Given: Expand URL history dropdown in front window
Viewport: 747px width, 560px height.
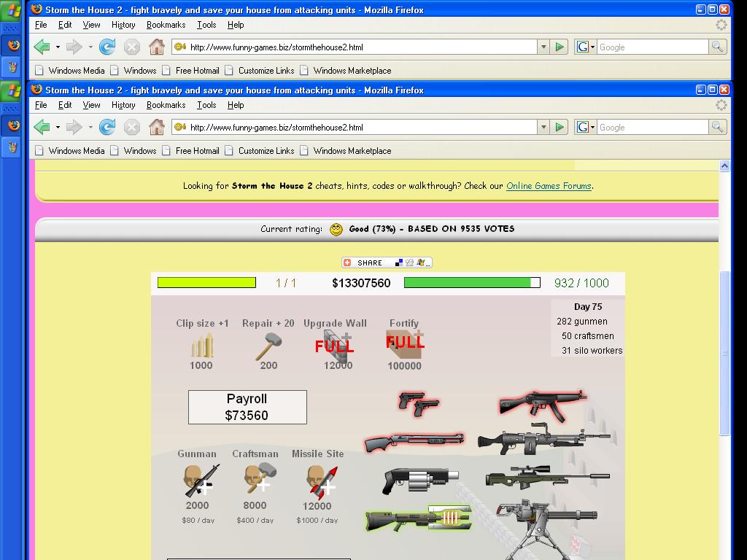Looking at the screenshot, I should pos(543,127).
